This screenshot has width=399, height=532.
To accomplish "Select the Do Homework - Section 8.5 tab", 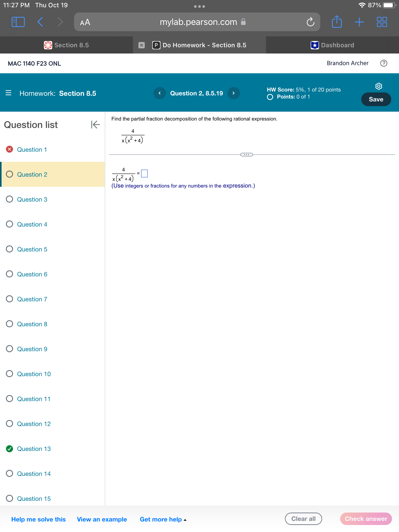I will coord(199,45).
